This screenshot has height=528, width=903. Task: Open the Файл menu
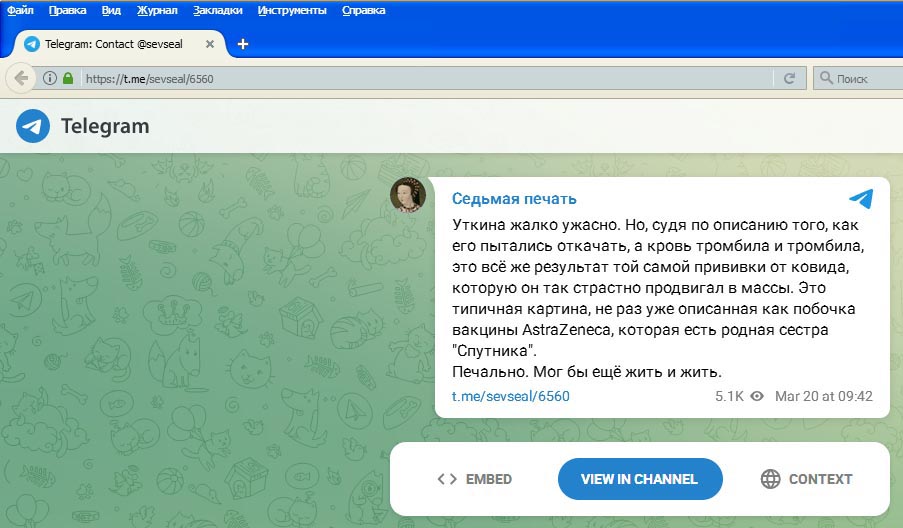click(x=20, y=10)
